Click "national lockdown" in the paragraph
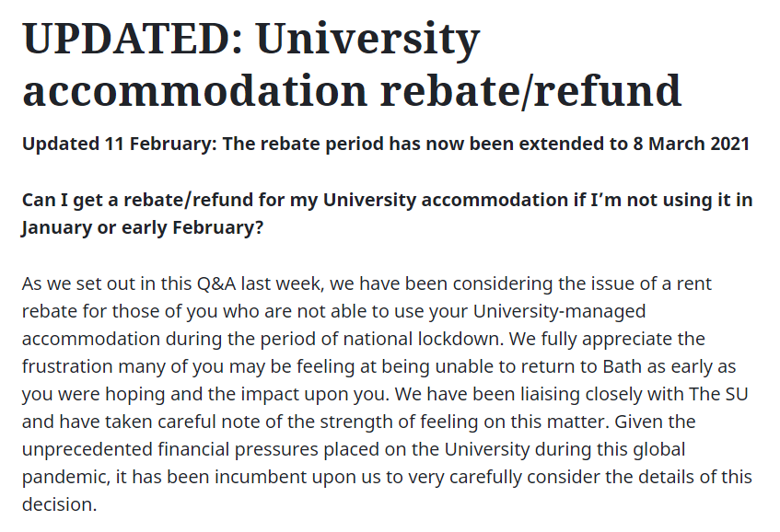Image resolution: width=780 pixels, height=532 pixels. [422, 339]
